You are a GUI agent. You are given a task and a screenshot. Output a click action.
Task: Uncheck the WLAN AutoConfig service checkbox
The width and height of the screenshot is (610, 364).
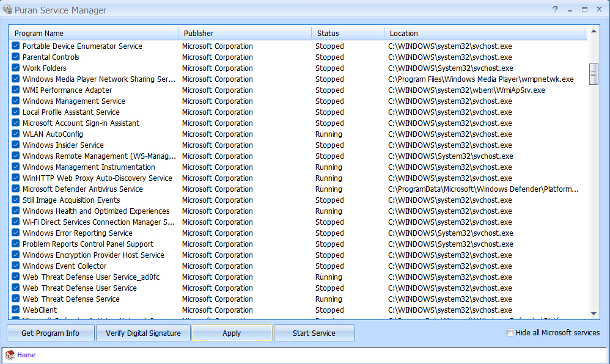16,134
